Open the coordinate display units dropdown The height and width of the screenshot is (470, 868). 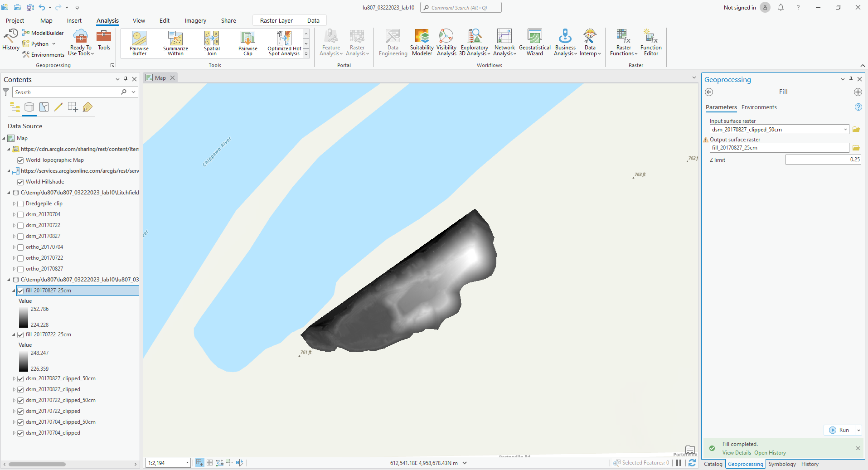coord(465,463)
